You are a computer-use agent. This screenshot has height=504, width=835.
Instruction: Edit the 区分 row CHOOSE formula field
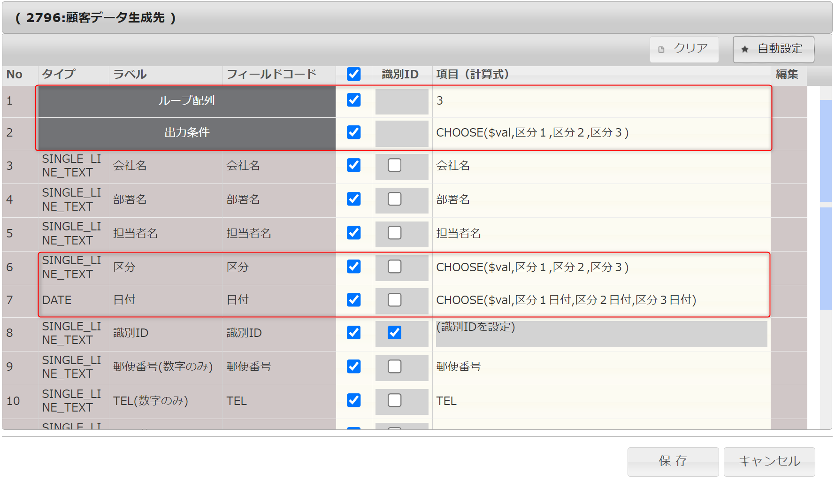click(601, 267)
